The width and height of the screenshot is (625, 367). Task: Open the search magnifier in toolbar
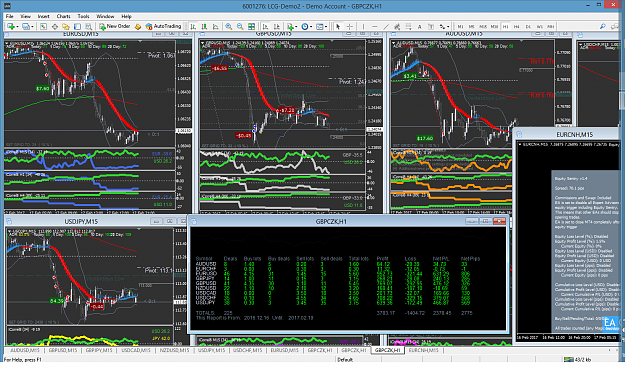click(603, 27)
